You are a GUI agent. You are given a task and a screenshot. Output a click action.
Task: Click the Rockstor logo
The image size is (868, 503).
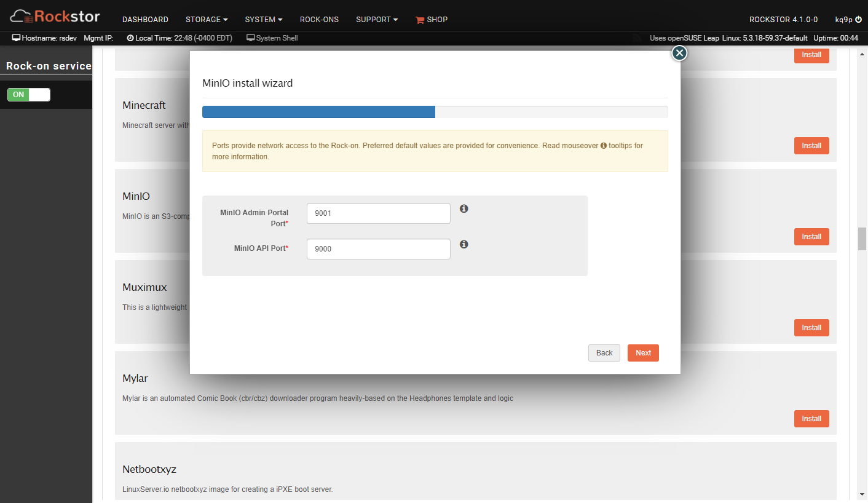coord(55,16)
